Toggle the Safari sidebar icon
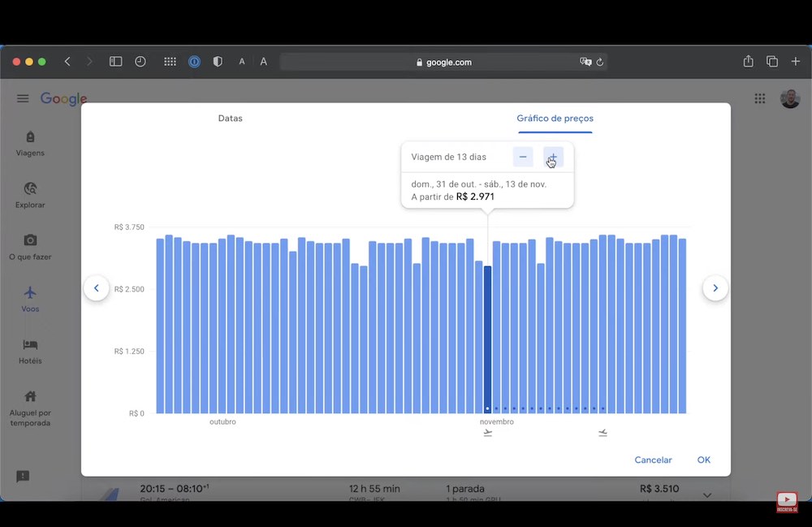This screenshot has width=812, height=527. [x=115, y=62]
